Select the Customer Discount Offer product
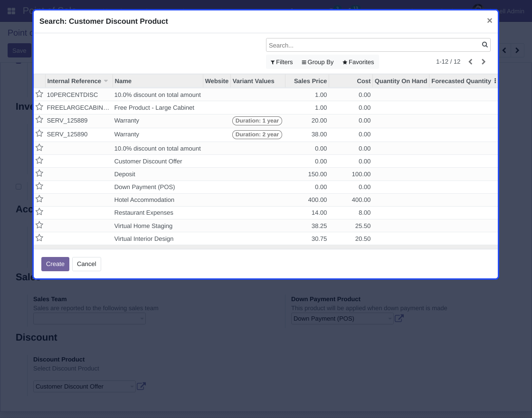Screen dimensions: 532x418 (148, 161)
